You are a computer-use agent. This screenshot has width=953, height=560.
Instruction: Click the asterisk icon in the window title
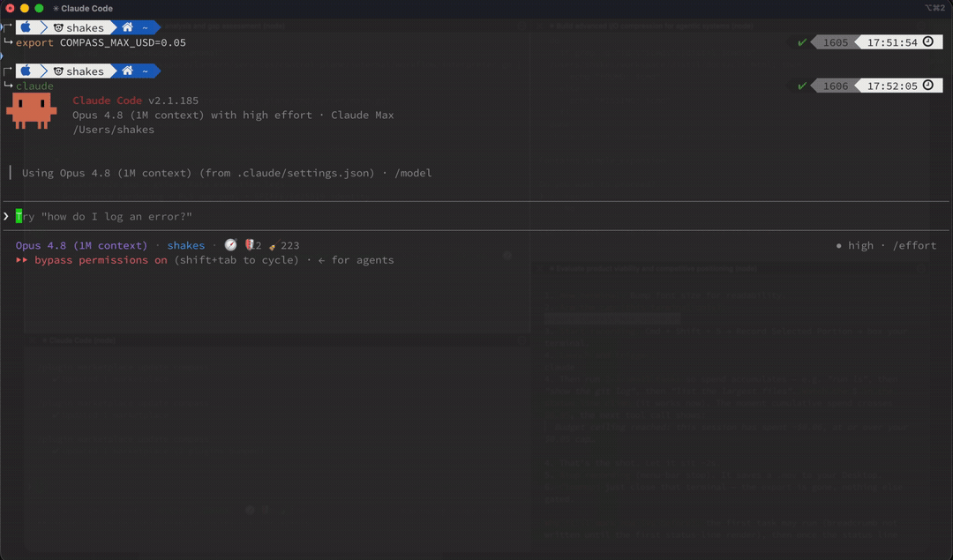coord(56,9)
